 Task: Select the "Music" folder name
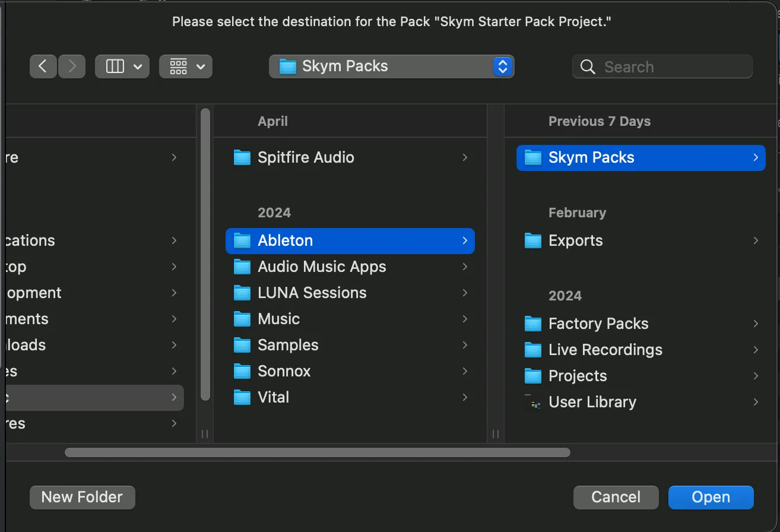(x=278, y=319)
